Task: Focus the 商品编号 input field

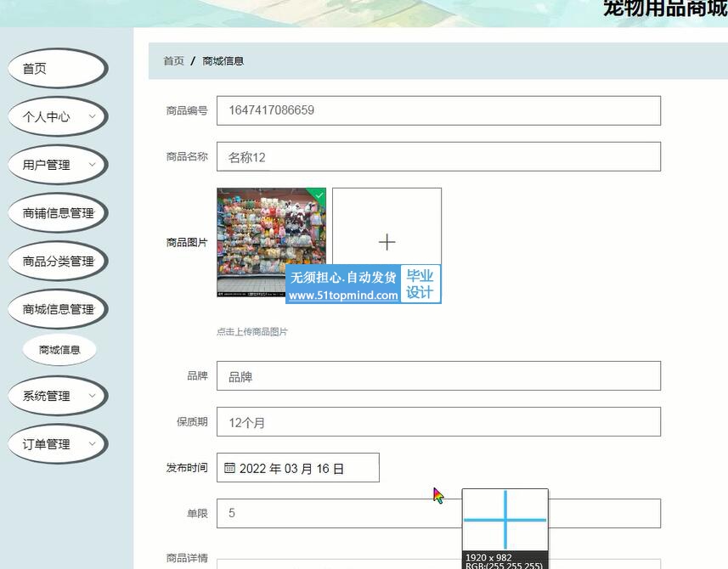Action: click(438, 110)
